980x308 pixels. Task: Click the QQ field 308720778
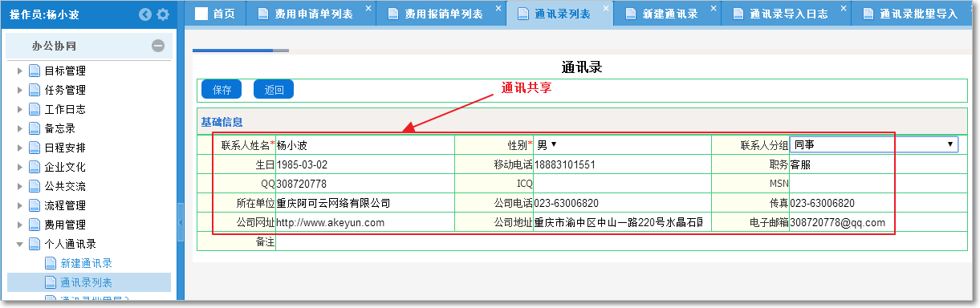364,184
